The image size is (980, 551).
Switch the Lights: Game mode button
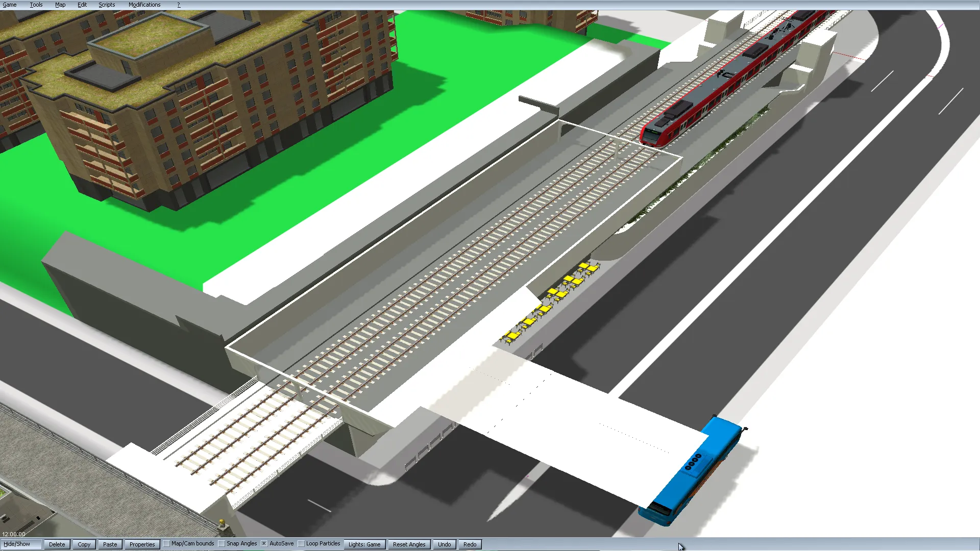(364, 544)
